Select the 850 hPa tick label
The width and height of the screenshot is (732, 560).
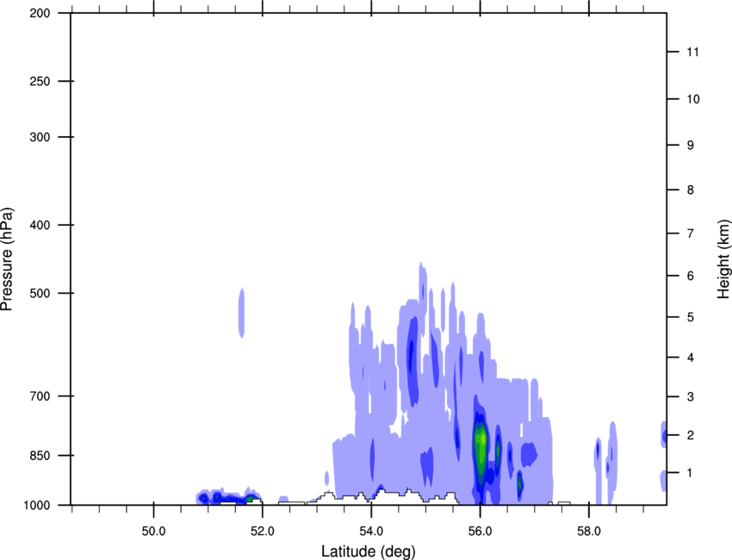tap(40, 455)
